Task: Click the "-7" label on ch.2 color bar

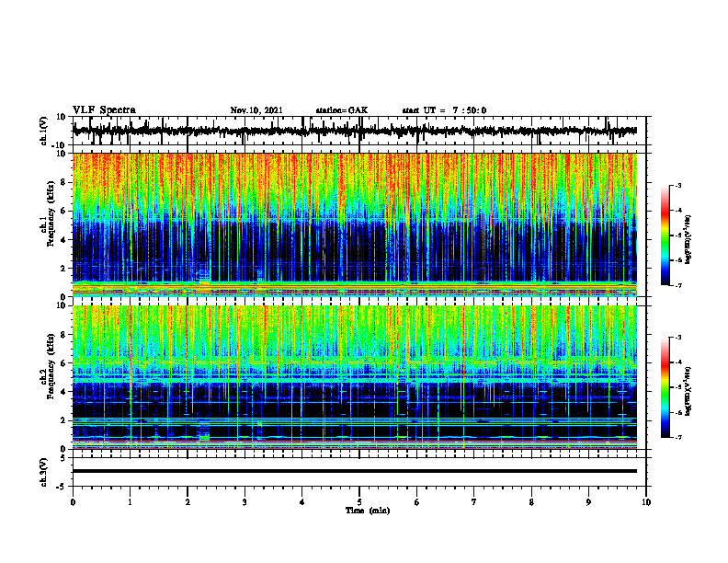Action: (678, 437)
